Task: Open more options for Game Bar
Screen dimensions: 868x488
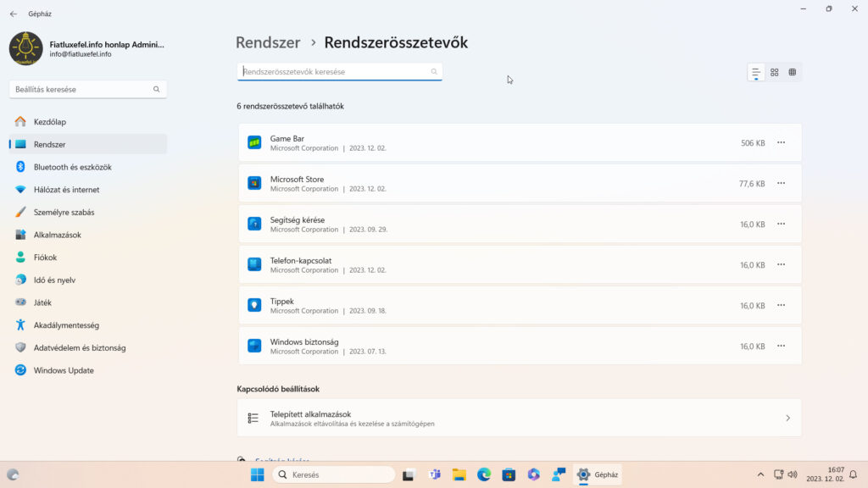Action: (781, 142)
